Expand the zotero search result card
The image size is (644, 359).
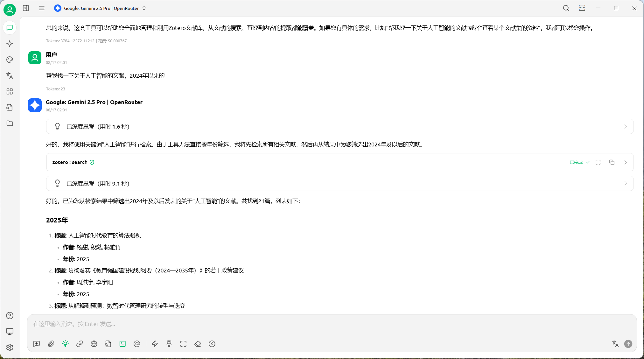point(598,162)
